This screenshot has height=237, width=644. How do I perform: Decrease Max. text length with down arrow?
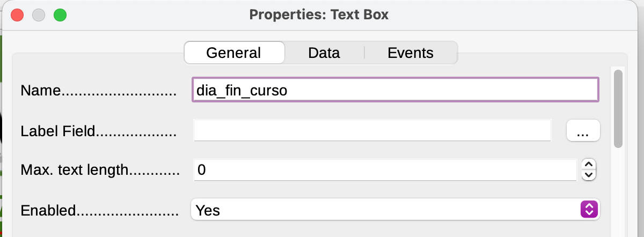(x=589, y=175)
